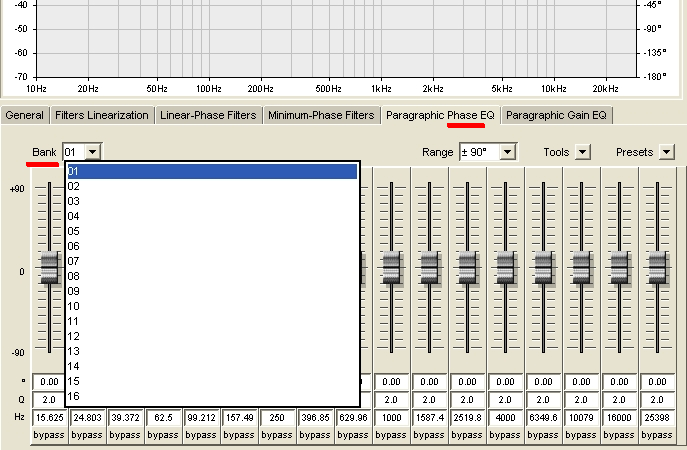Click the 2519.8 Hz band slider handle

pyautogui.click(x=467, y=267)
